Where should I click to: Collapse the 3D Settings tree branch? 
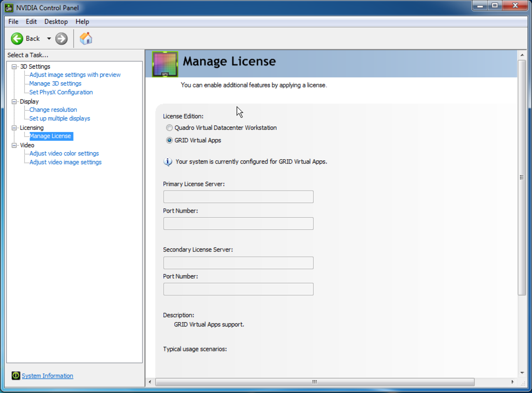[x=14, y=66]
